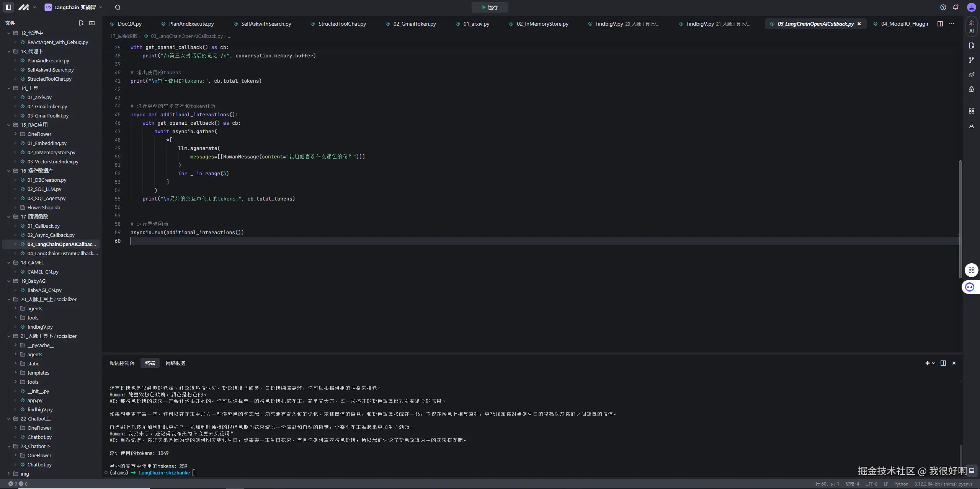The image size is (980, 489).
Task: Click the editor vertical scrollbar
Action: pyautogui.click(x=960, y=218)
